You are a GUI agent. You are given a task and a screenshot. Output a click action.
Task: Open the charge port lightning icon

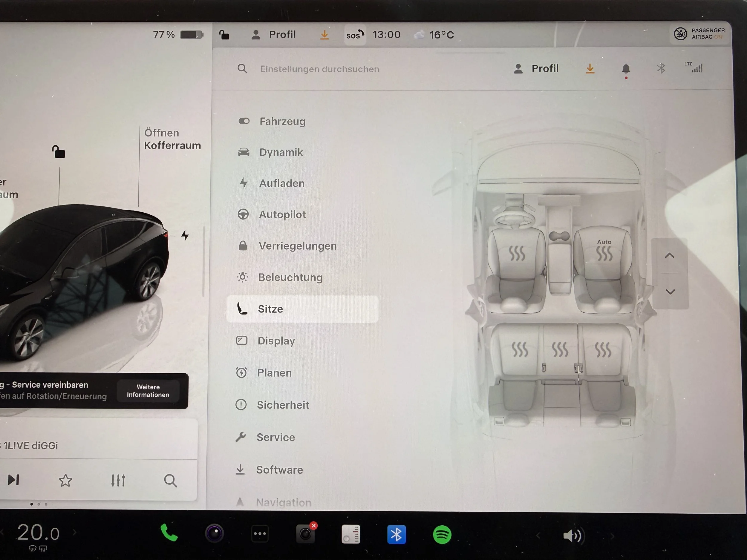click(x=185, y=235)
